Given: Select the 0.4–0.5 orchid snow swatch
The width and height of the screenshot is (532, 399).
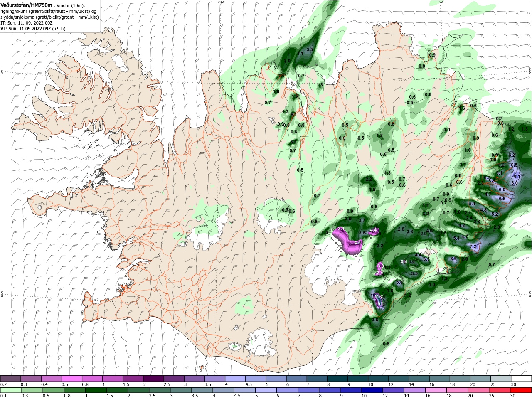Looking at the screenshot, I should pos(51,379).
